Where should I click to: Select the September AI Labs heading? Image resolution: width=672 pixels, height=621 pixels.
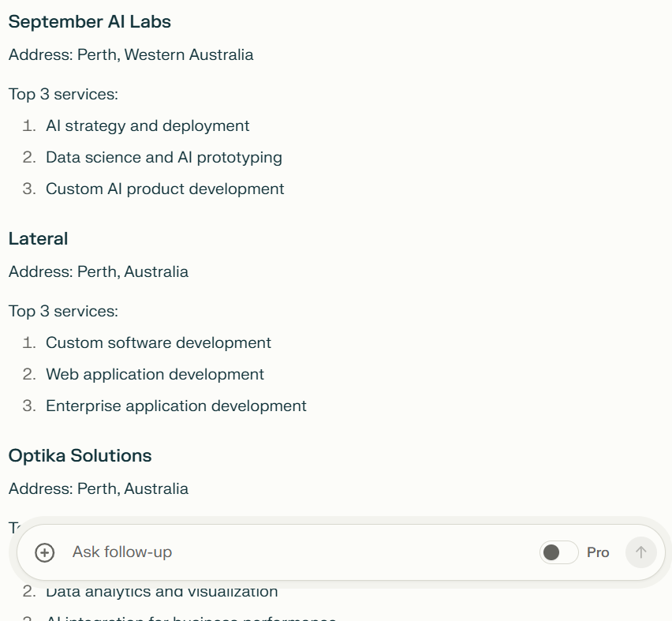(x=90, y=22)
